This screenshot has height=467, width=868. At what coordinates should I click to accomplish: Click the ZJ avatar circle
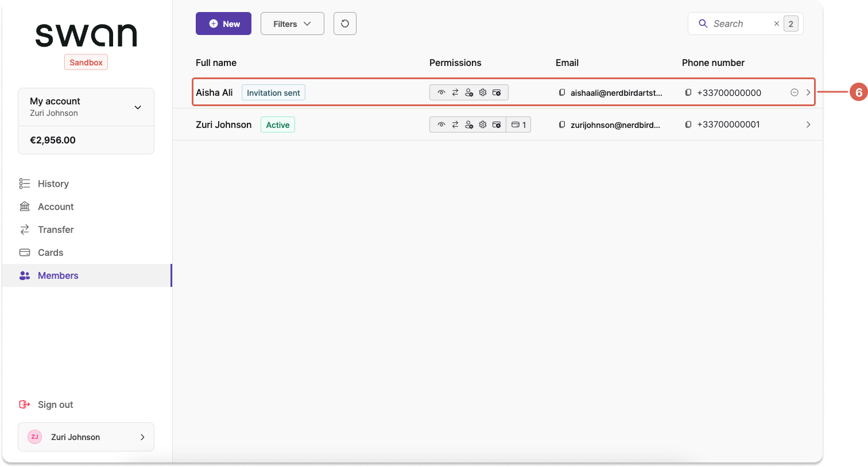pos(35,437)
